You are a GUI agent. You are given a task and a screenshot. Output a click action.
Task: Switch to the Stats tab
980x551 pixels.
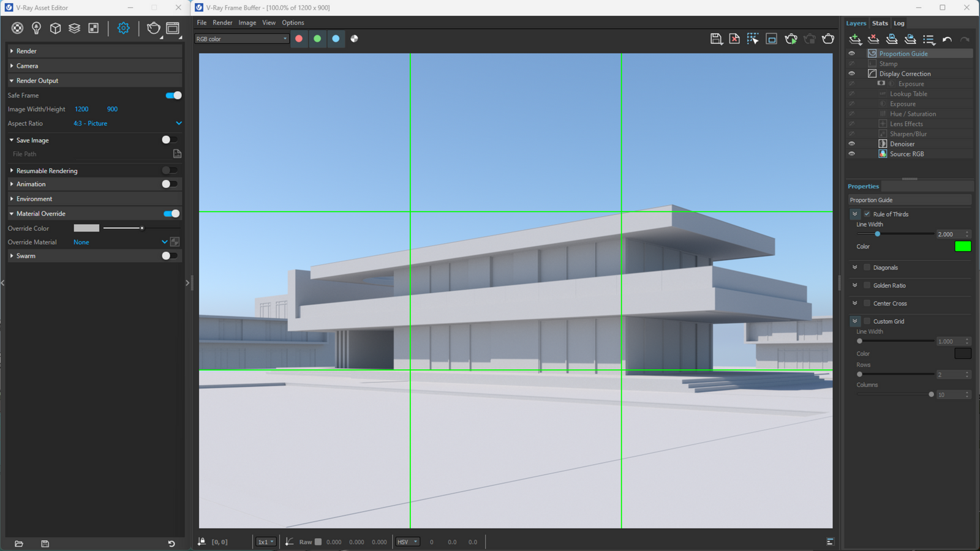pyautogui.click(x=880, y=23)
